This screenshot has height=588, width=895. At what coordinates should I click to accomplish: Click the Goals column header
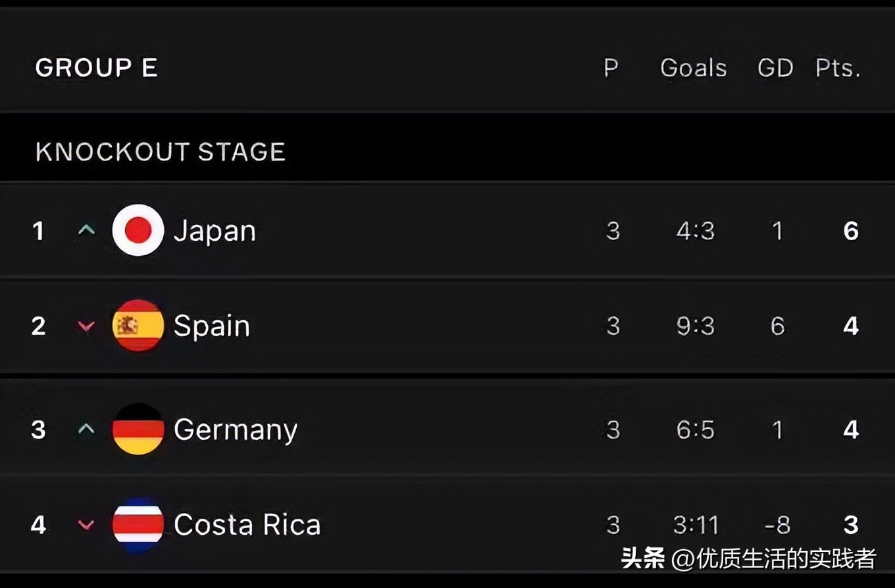click(694, 68)
